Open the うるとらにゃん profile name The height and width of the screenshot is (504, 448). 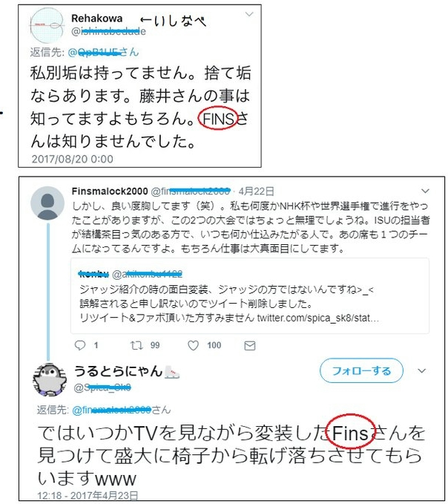[x=118, y=371]
